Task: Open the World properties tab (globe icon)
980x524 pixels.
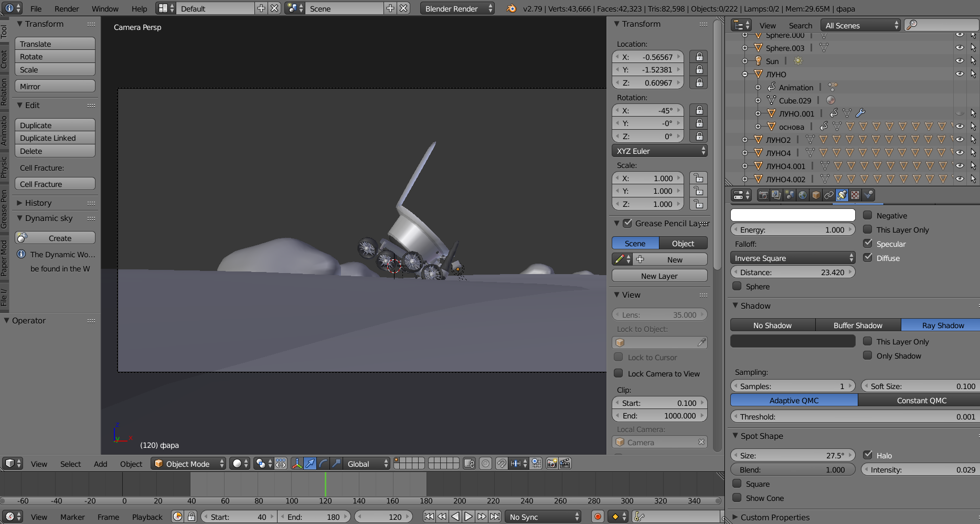Action: coord(803,195)
